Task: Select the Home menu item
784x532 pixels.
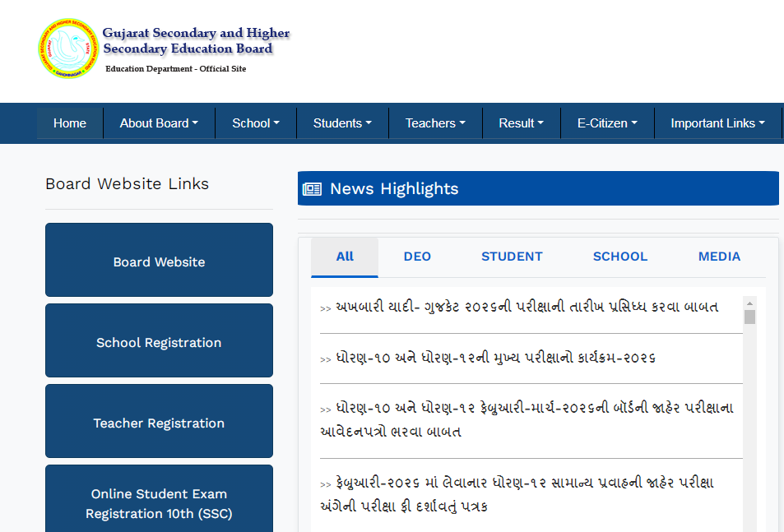Action: tap(69, 123)
